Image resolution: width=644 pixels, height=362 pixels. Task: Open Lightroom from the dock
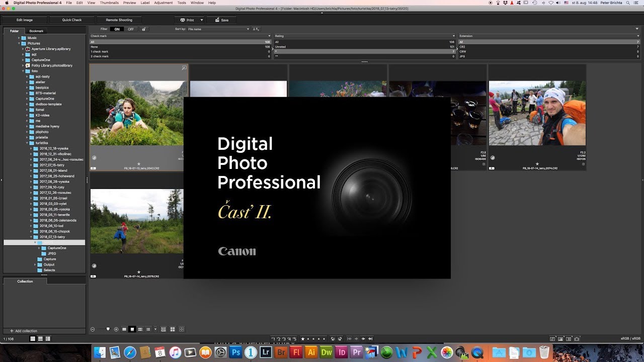(266, 352)
